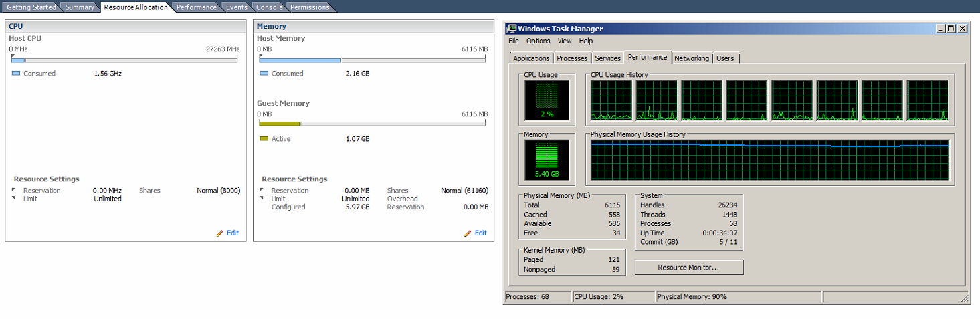Image resolution: width=980 pixels, height=319 pixels.
Task: Open Task Manager View menu
Action: click(565, 41)
